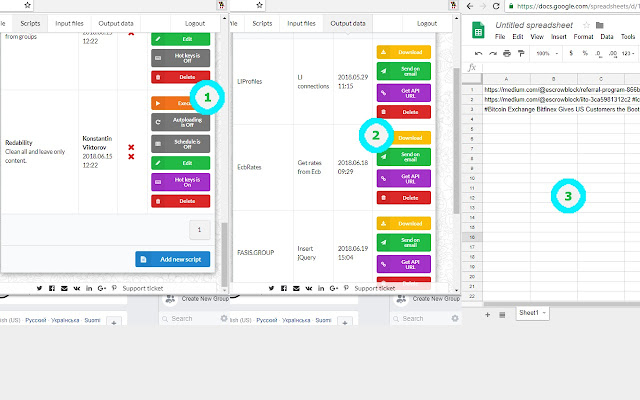The height and width of the screenshot is (400, 640).
Task: Open the VK icon in the Scripts popup footer
Action: (x=77, y=288)
